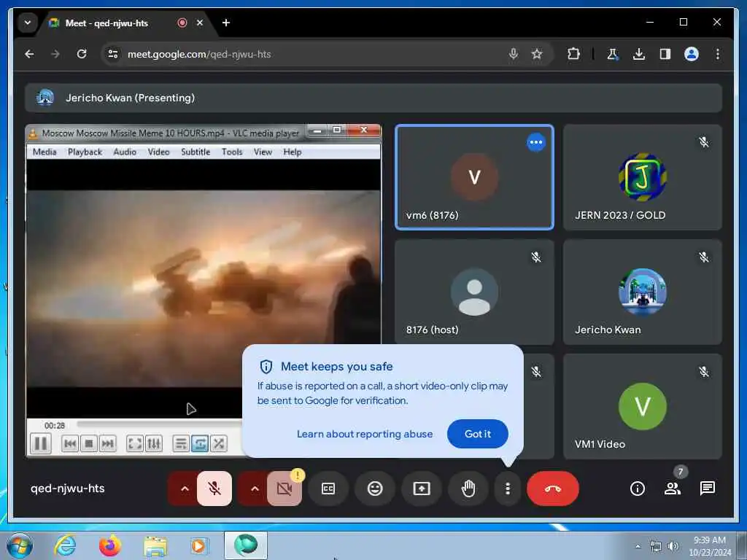747x560 pixels.
Task: Click VLC next track button
Action: pos(108,444)
